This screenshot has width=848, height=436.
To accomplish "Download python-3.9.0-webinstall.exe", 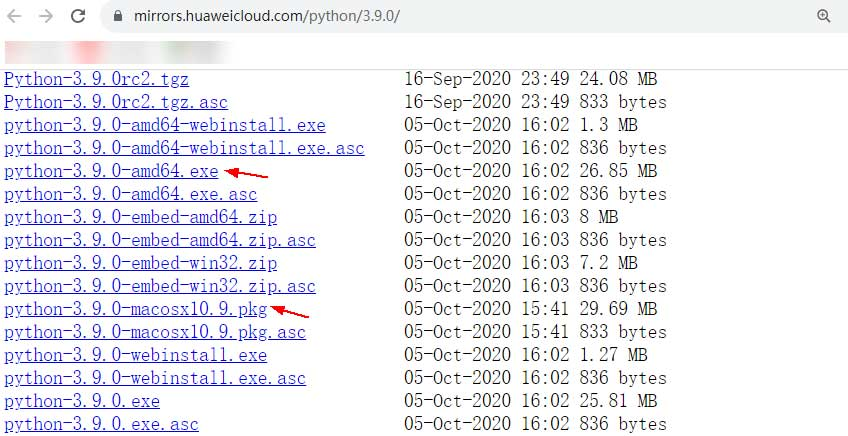I will (x=135, y=355).
